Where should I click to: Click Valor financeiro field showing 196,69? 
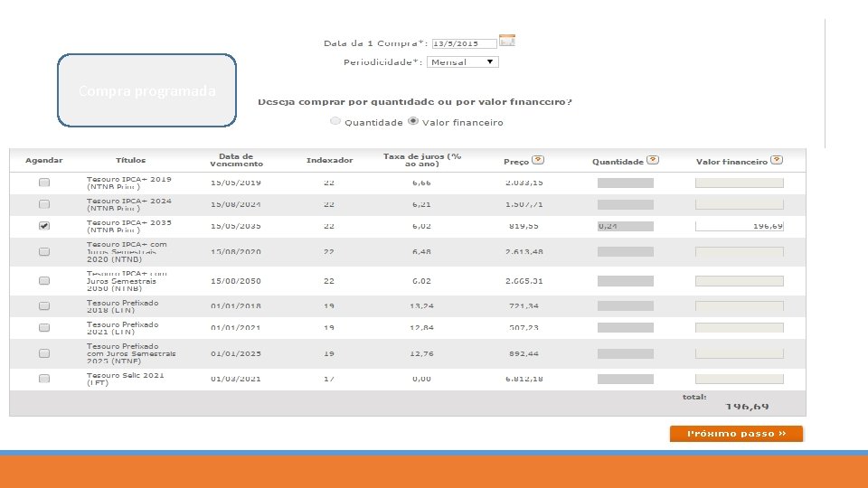tap(740, 226)
